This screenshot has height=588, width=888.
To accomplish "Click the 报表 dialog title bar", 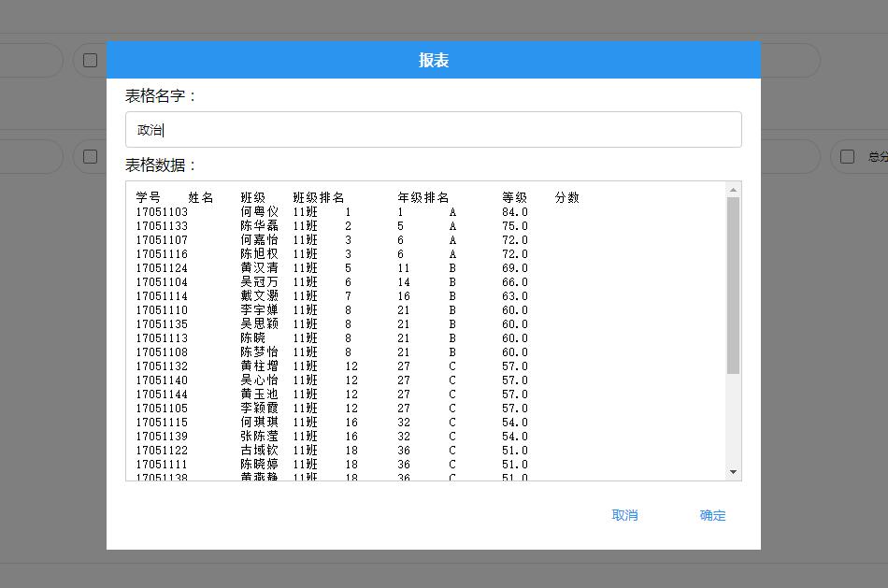I will click(x=433, y=61).
